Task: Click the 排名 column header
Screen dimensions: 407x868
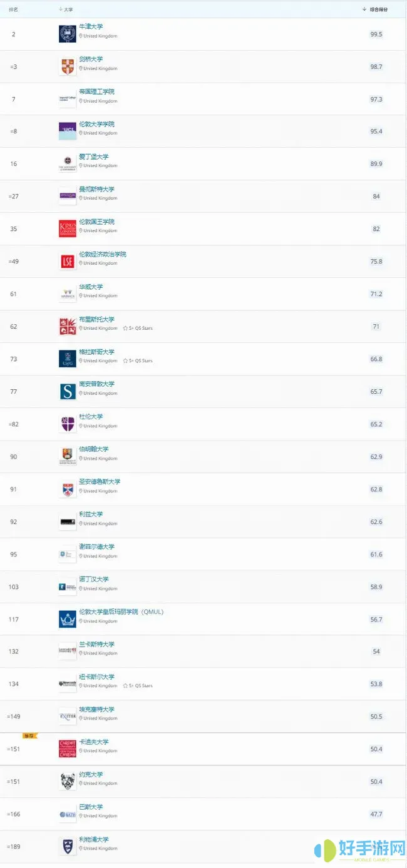Action: [13, 10]
